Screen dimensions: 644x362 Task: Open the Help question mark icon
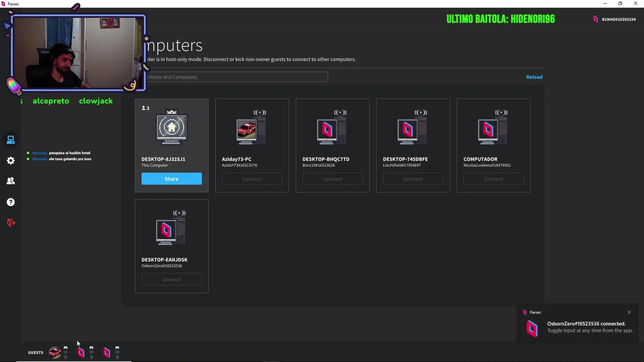[x=11, y=202]
